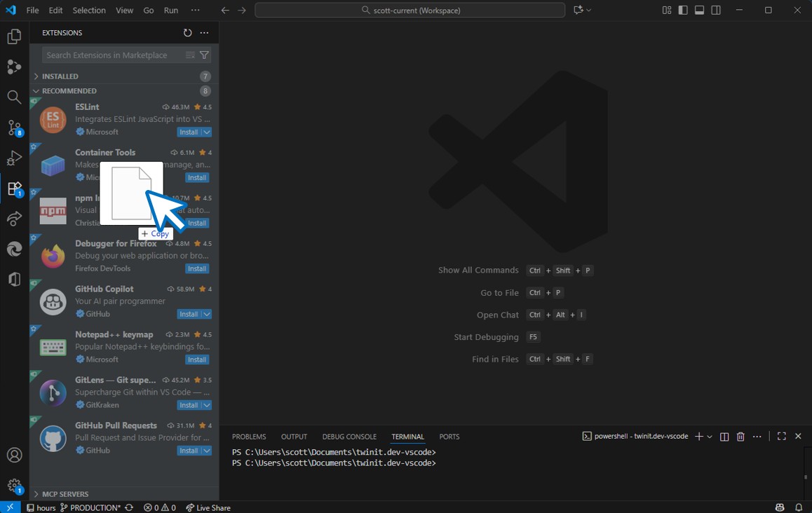Open the Search view
This screenshot has width=812, height=513.
[14, 97]
